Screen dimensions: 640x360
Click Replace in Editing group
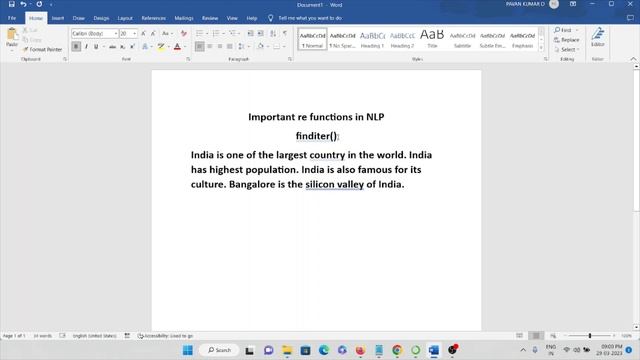pyautogui.click(x=567, y=40)
